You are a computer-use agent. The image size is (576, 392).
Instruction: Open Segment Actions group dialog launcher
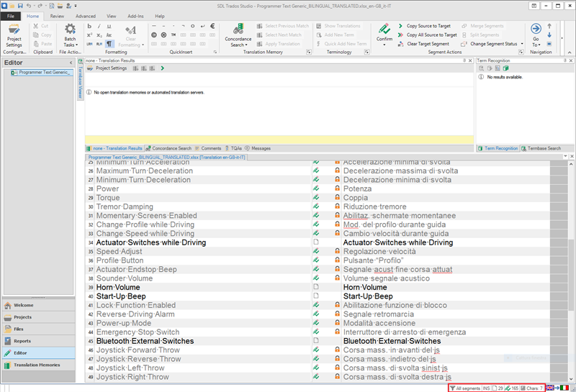[x=521, y=52]
